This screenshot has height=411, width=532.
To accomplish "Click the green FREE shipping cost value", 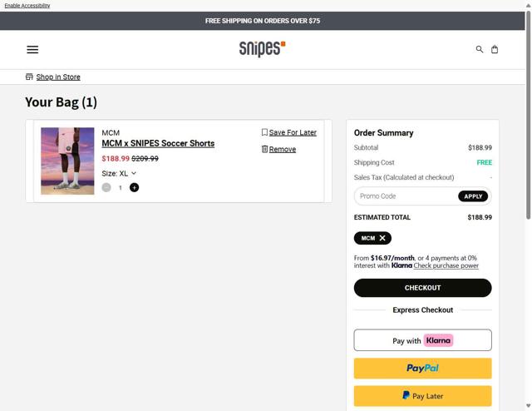I will [484, 162].
